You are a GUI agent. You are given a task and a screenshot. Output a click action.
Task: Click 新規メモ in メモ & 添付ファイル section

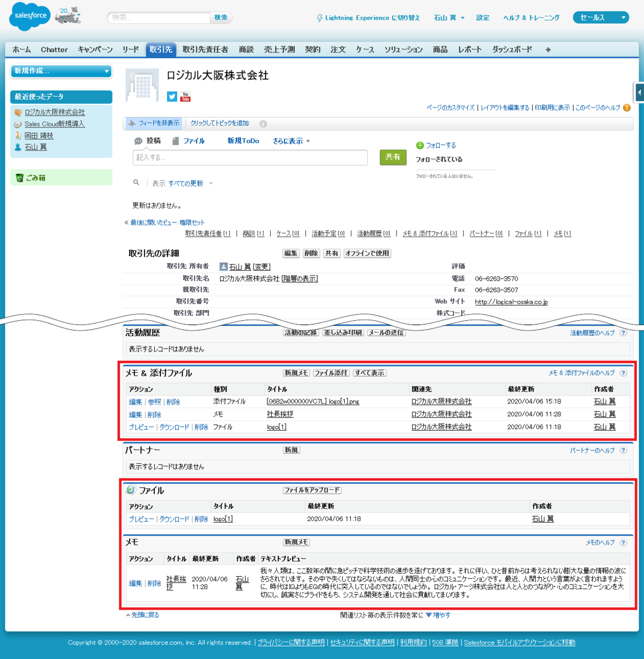tap(296, 373)
